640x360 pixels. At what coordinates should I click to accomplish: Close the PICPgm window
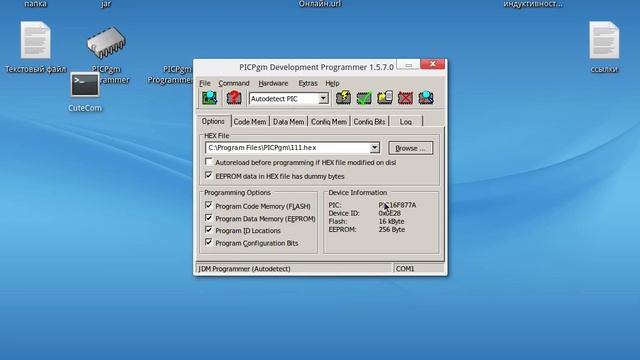(x=433, y=64)
